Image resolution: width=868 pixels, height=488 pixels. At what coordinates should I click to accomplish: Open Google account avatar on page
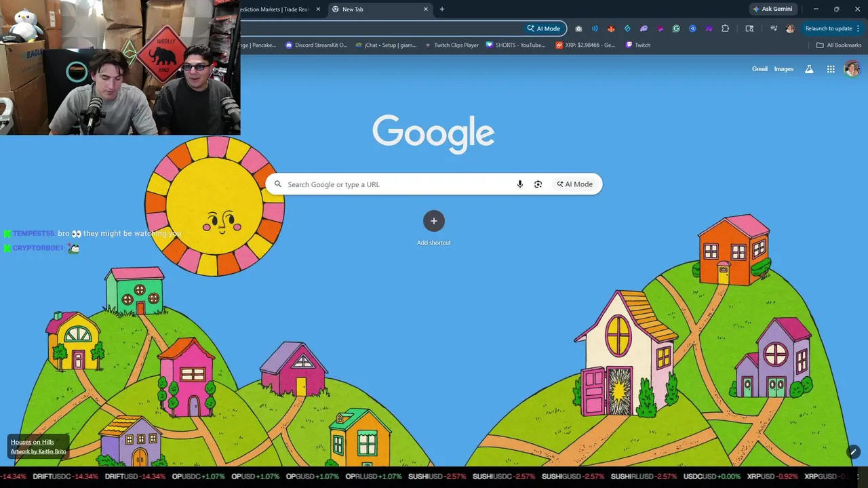[x=852, y=68]
